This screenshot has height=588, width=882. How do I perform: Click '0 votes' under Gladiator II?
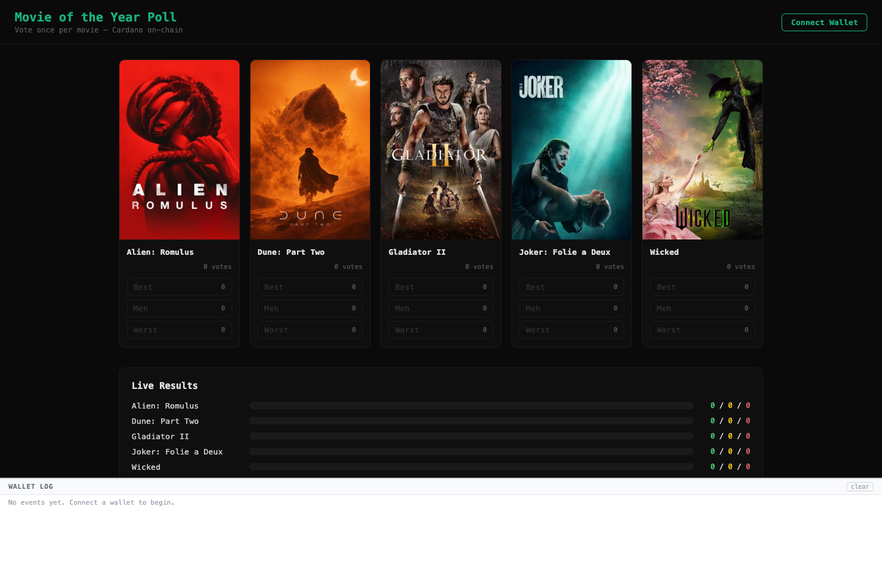tap(479, 267)
